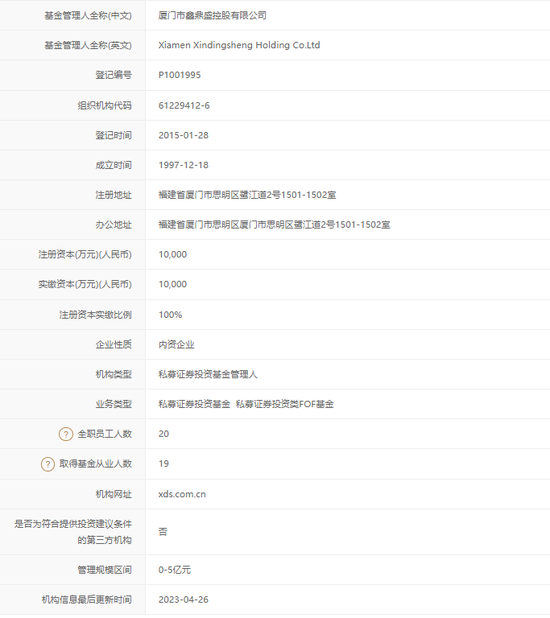The width and height of the screenshot is (550, 618).
Task: Click management scale 0-5亿元
Action: click(x=174, y=570)
